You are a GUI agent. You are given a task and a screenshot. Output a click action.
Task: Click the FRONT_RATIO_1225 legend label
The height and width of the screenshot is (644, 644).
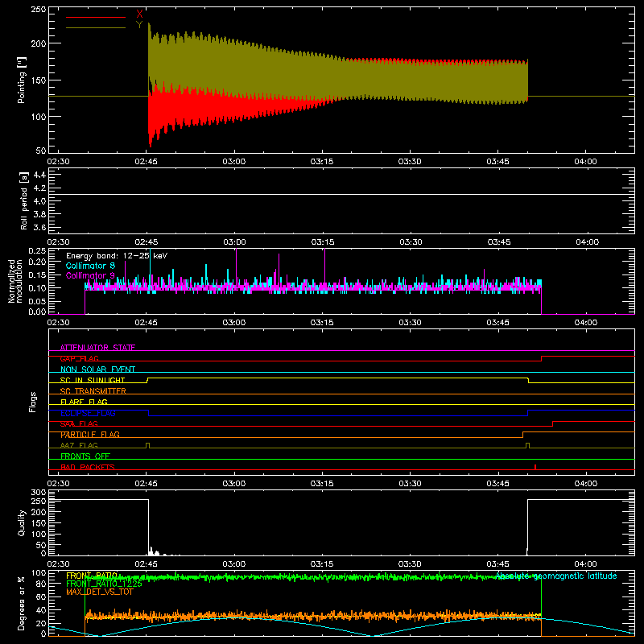[x=104, y=584]
